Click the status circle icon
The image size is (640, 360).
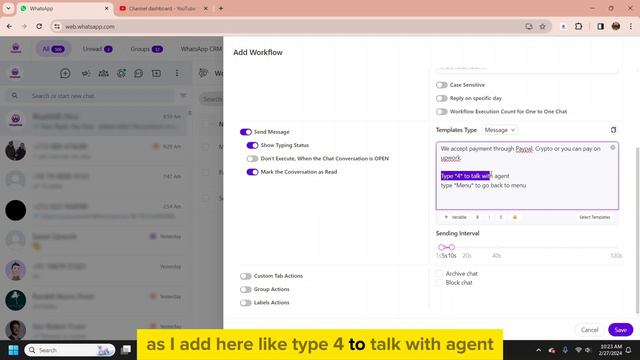click(x=121, y=73)
